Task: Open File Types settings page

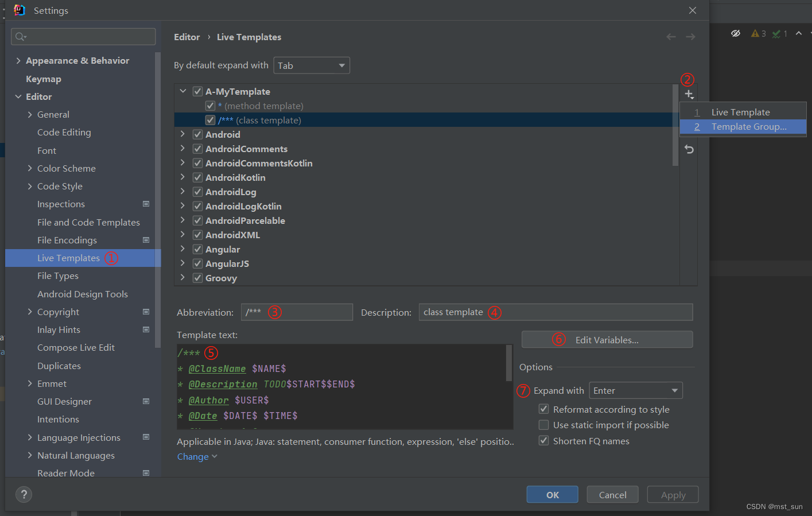Action: (58, 276)
